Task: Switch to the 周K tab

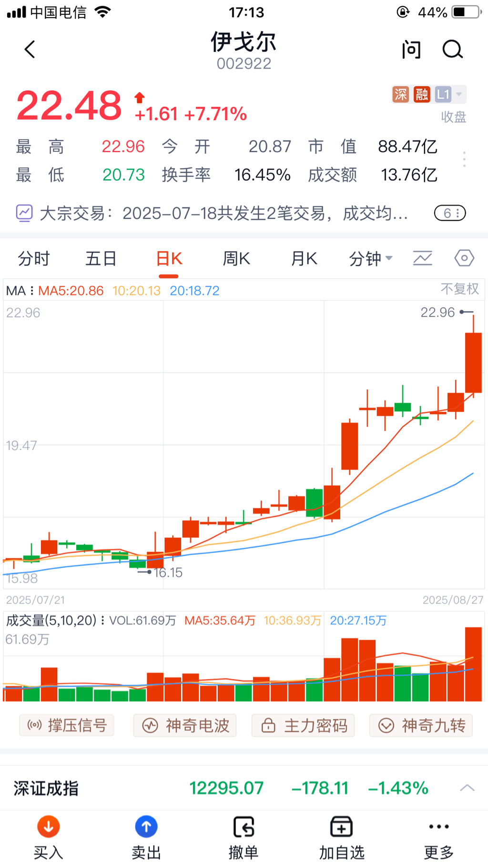Action: (x=236, y=259)
